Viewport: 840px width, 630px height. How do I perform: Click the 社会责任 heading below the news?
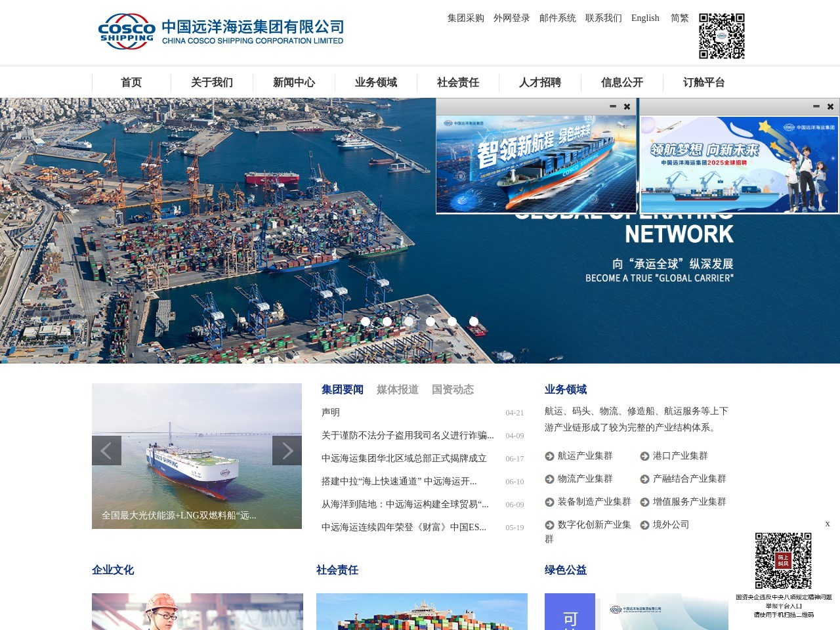tap(337, 570)
